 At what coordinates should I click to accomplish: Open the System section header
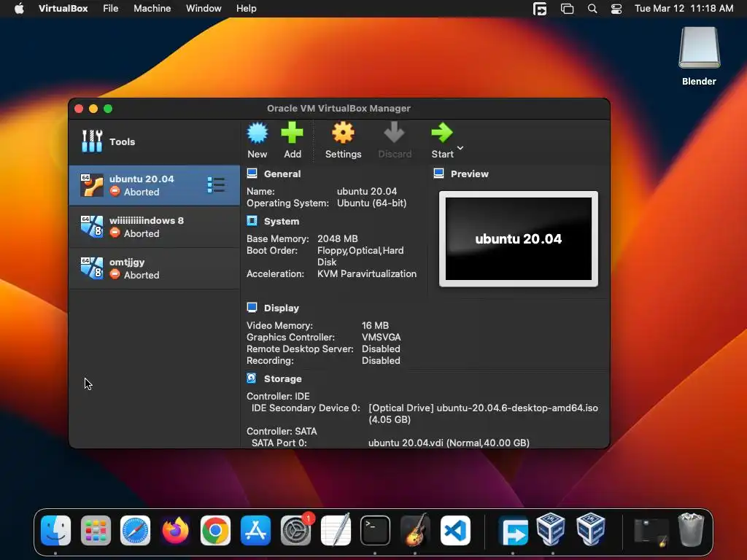pos(282,222)
